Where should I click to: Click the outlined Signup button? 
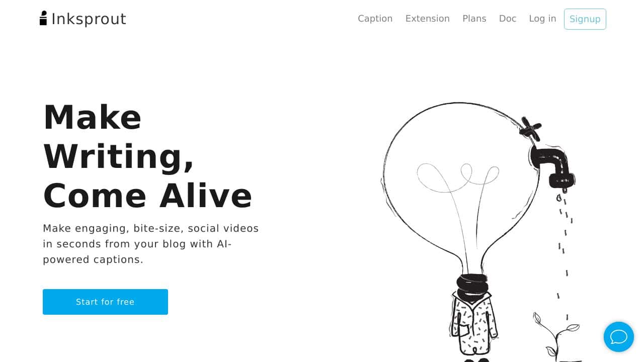585,19
